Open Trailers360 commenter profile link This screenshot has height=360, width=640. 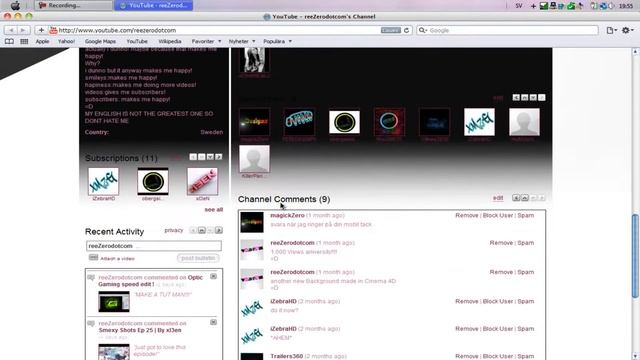pos(287,356)
